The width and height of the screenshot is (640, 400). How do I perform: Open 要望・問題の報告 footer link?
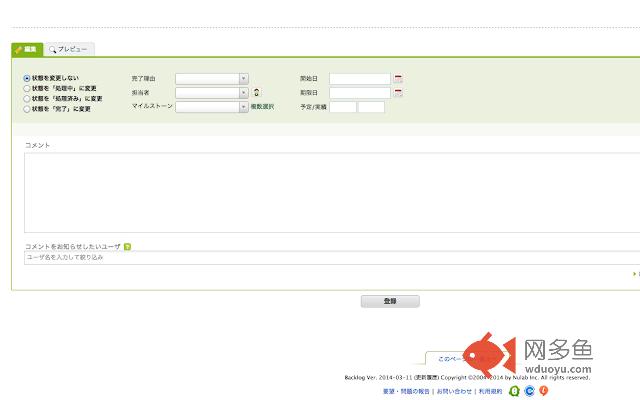[x=406, y=391]
